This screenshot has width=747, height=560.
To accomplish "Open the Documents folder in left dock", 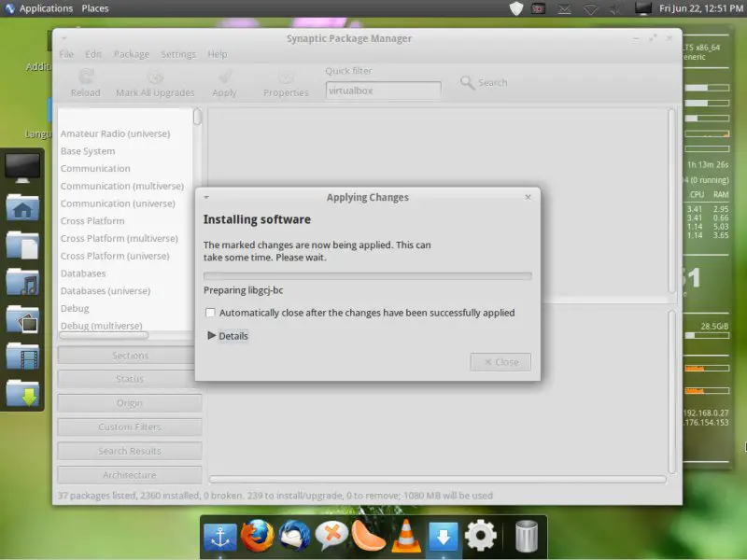I will tap(22, 245).
